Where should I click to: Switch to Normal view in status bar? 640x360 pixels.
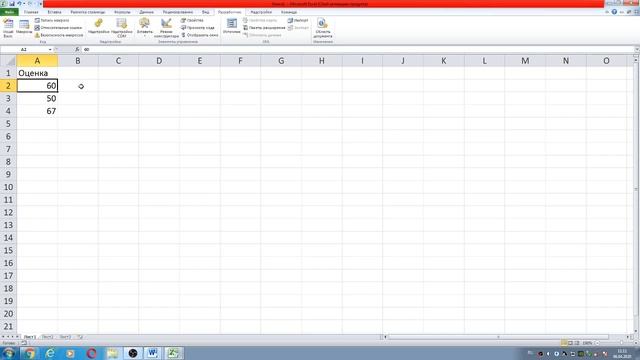pos(564,343)
